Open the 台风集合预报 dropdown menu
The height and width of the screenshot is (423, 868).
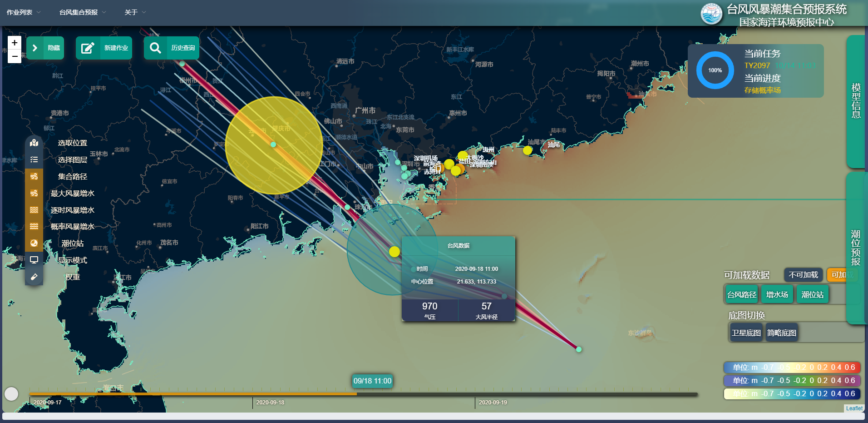click(x=83, y=12)
